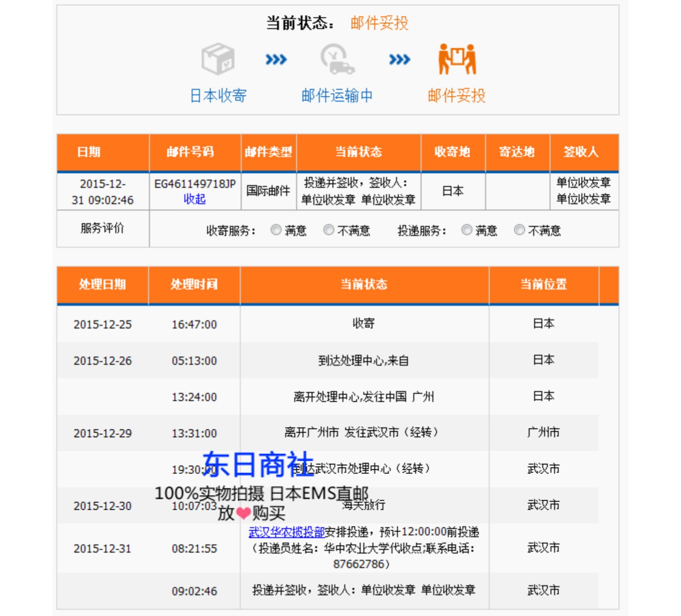Click the 日本收寄 step label
681x616 pixels.
pos(218,96)
